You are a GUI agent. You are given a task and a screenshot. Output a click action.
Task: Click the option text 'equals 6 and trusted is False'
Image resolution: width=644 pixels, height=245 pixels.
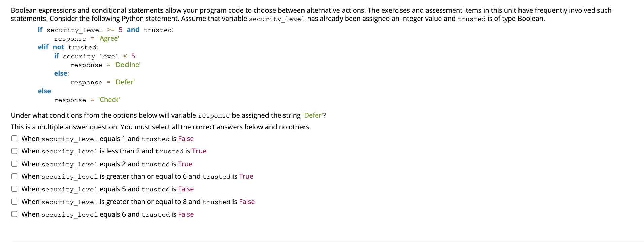pyautogui.click(x=147, y=214)
